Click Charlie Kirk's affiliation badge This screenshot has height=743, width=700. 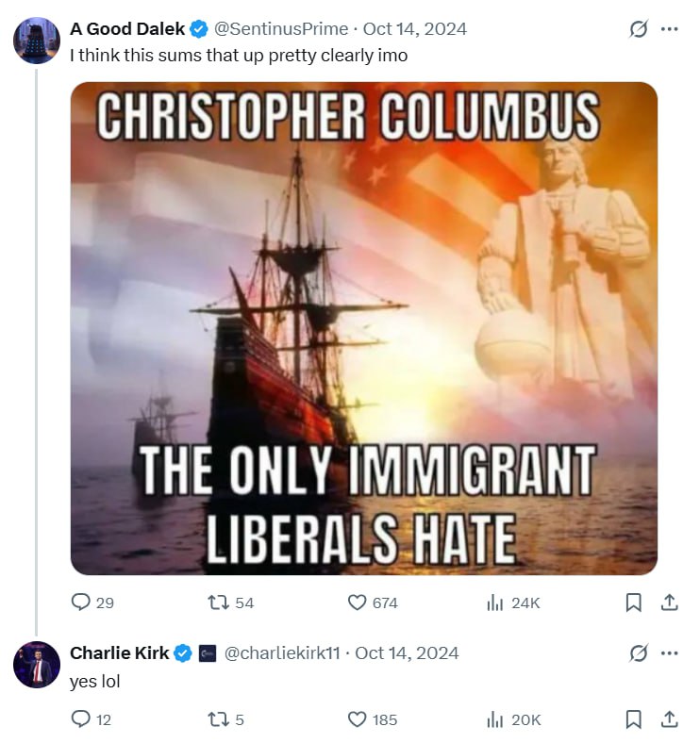[x=207, y=653]
